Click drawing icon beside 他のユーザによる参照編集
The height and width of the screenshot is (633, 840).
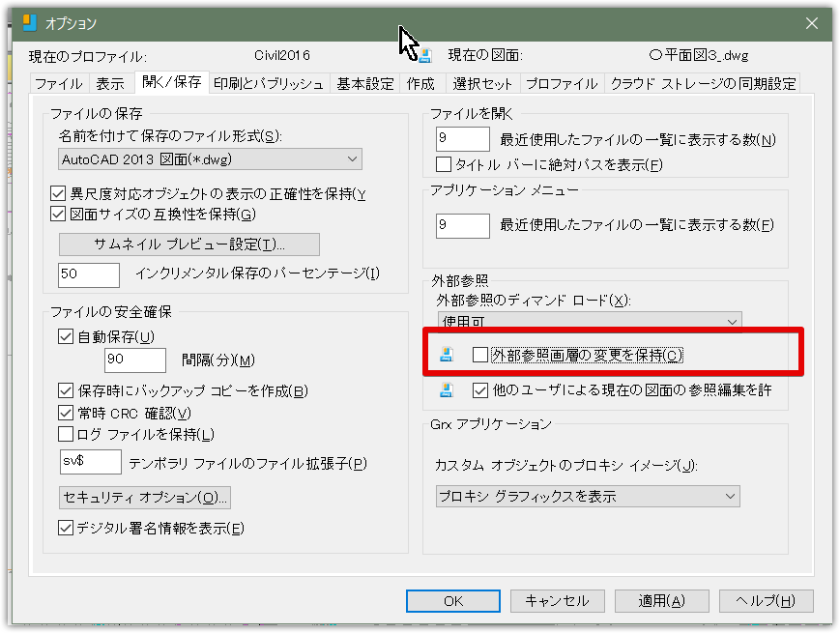click(x=447, y=389)
